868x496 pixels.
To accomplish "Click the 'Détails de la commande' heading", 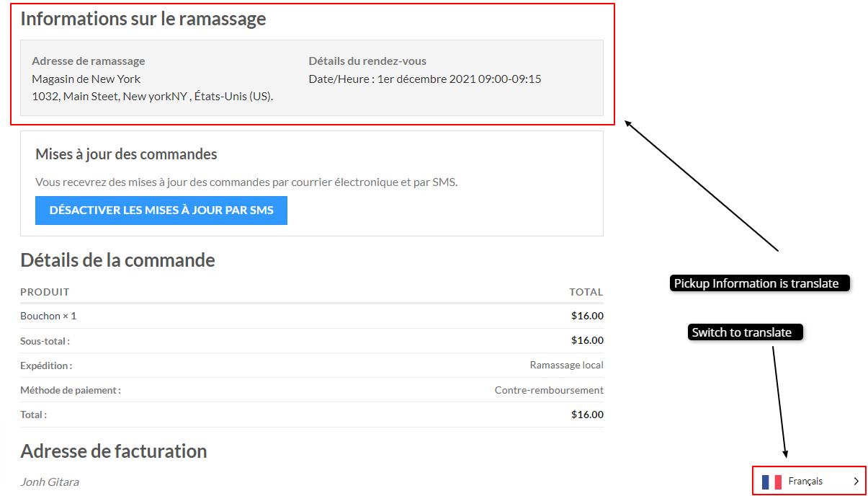I will coord(117,260).
